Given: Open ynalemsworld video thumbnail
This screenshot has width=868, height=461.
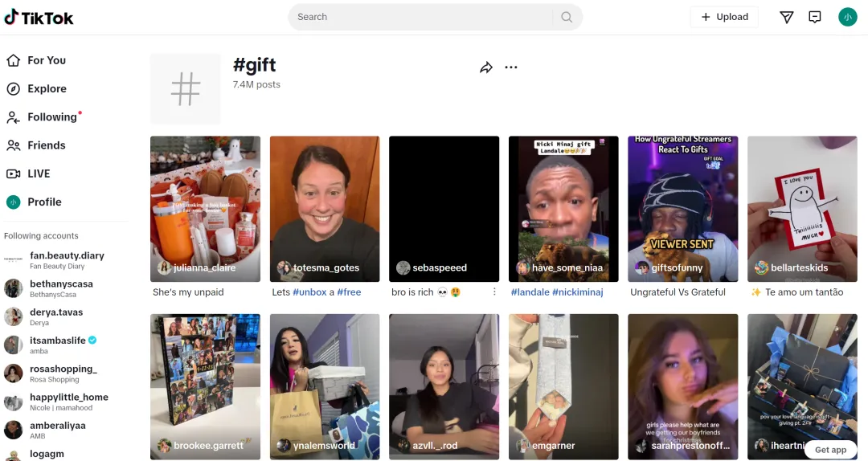Looking at the screenshot, I should click(325, 387).
